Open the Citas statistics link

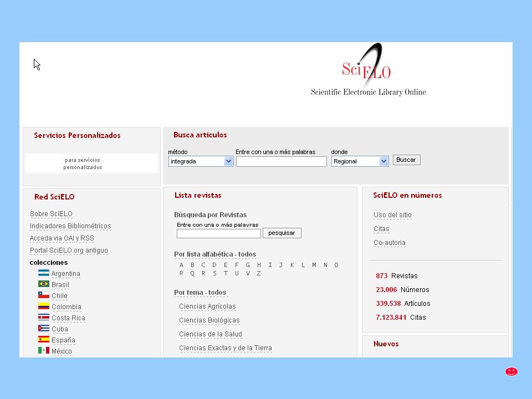(381, 229)
